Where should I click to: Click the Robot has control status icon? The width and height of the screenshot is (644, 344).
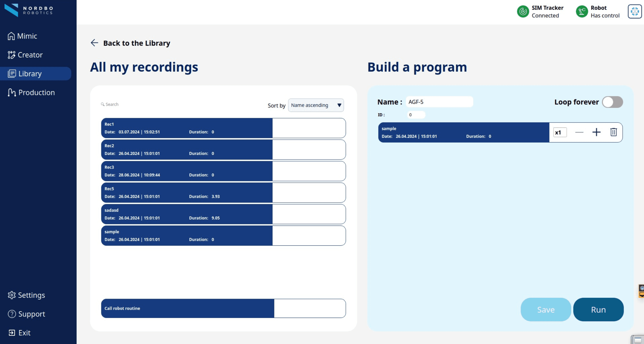tap(582, 12)
